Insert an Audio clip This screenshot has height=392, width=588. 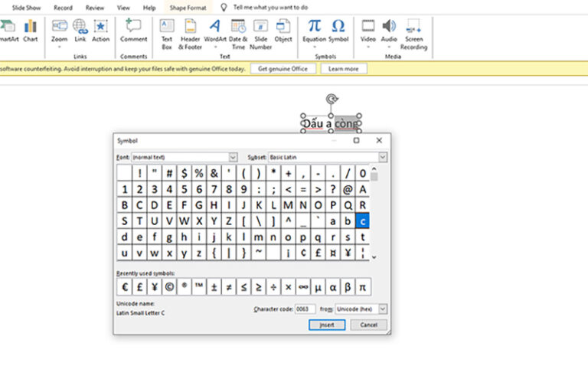(x=389, y=33)
